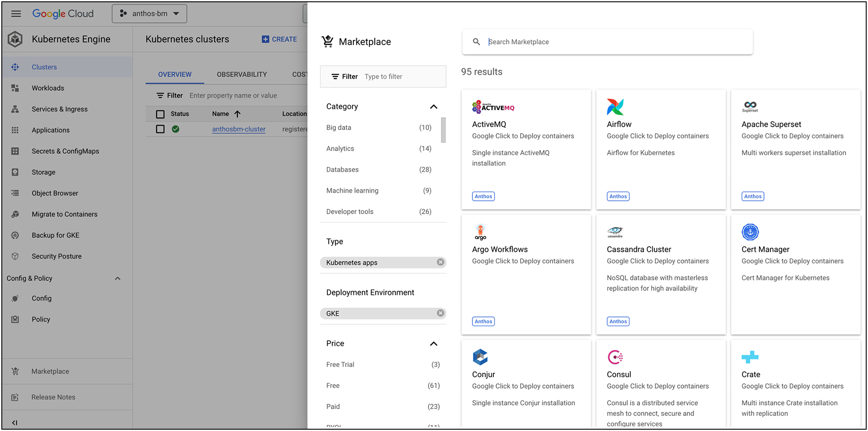Click the green status check for anthosbm-cluster
Image resolution: width=868 pixels, height=431 pixels.
pyautogui.click(x=176, y=129)
